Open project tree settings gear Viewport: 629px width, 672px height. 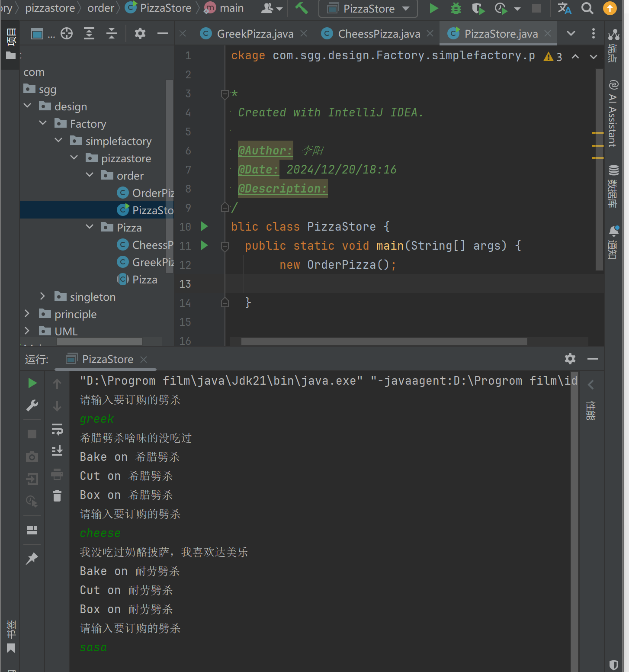tap(140, 33)
